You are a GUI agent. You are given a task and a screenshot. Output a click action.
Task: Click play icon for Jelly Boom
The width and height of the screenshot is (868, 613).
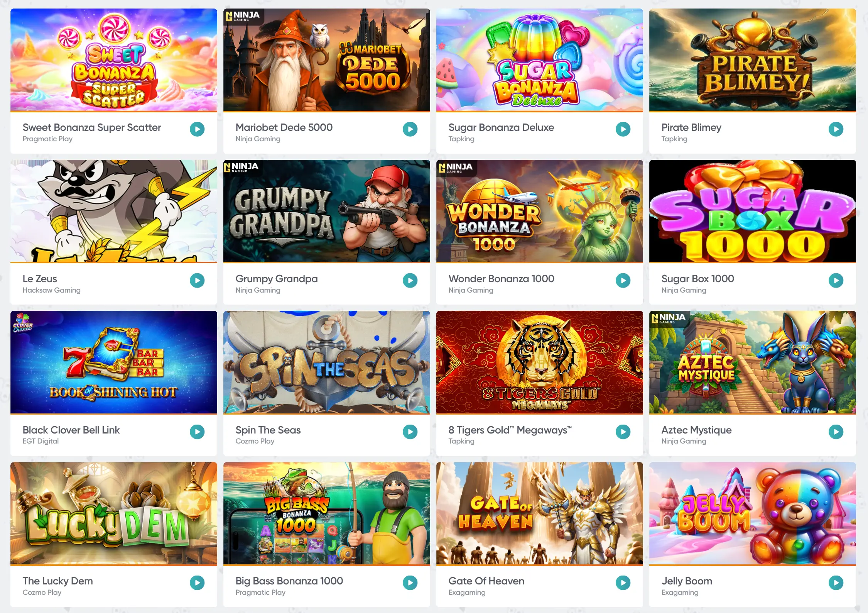pyautogui.click(x=836, y=583)
